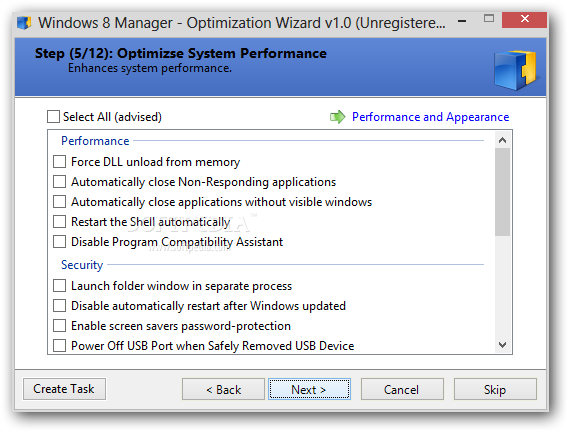Image resolution: width=569 pixels, height=432 pixels.
Task: Toggle Enable screen savers password-protection
Action: click(x=60, y=326)
